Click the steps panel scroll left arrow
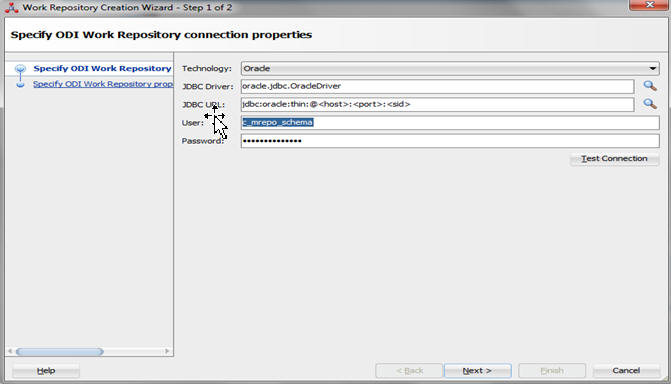 [x=10, y=351]
